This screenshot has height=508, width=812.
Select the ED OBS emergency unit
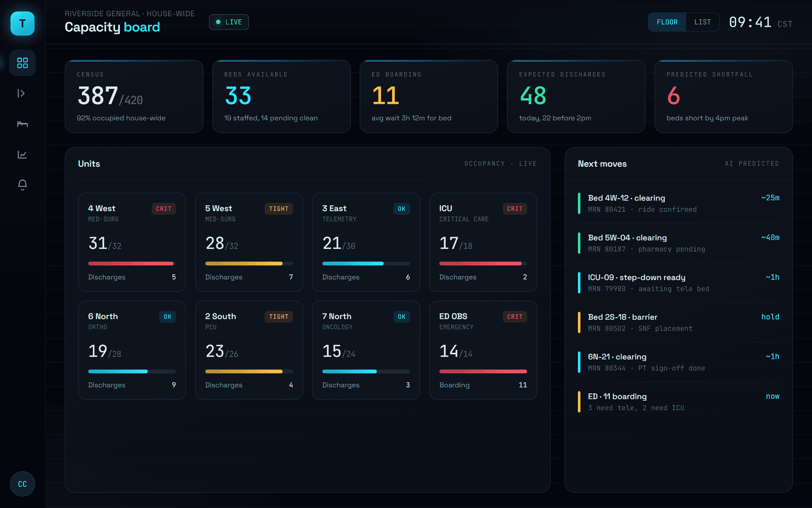click(x=483, y=350)
